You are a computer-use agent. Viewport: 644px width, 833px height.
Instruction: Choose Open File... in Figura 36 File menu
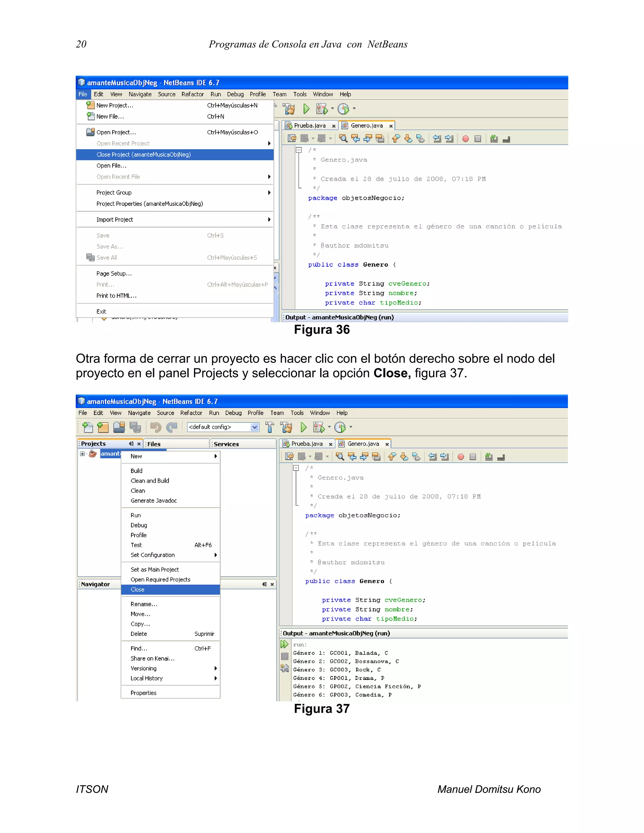click(175, 166)
